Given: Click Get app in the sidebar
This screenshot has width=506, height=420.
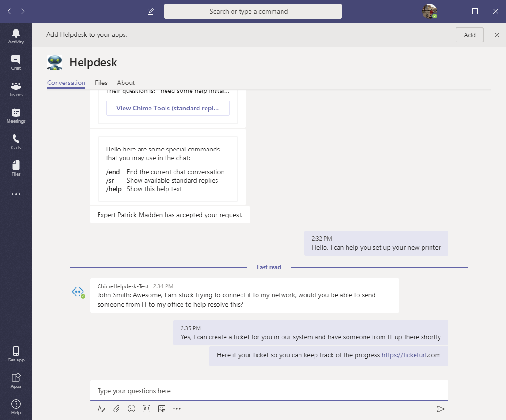Looking at the screenshot, I should 16,354.
